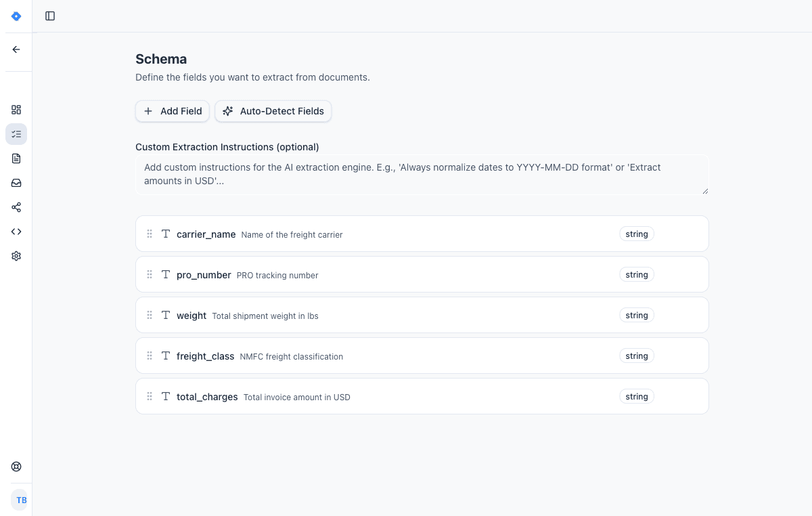
Task: Open the dashboard grid view
Action: [x=16, y=110]
